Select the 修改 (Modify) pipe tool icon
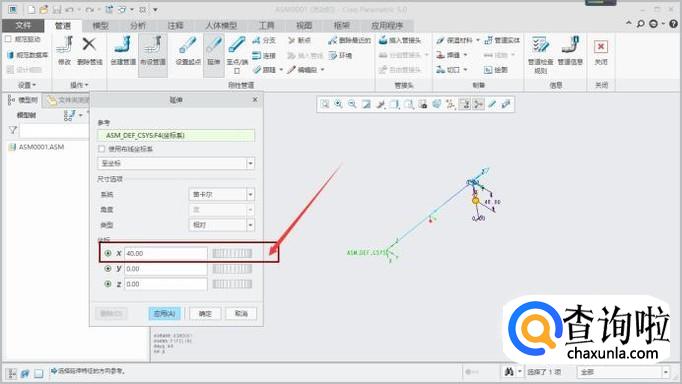The width and height of the screenshot is (682, 384). tap(64, 45)
